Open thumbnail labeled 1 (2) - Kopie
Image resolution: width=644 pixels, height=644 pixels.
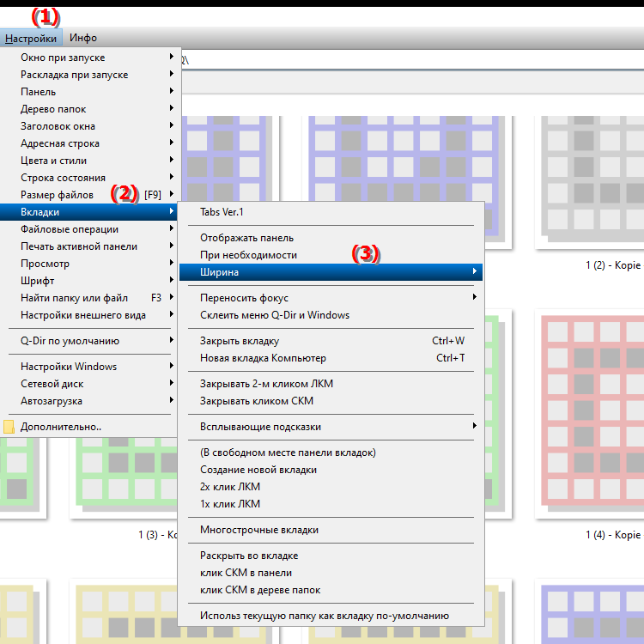click(589, 182)
